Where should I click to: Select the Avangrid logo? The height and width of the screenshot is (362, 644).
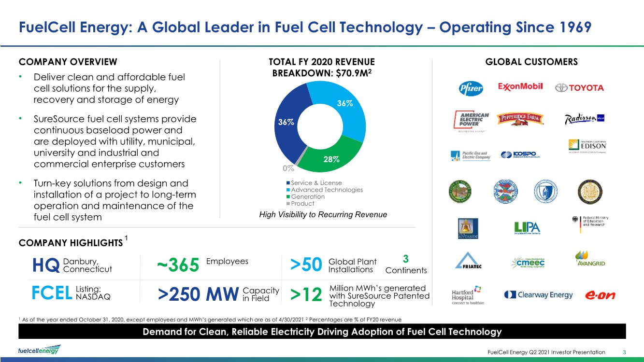click(590, 259)
